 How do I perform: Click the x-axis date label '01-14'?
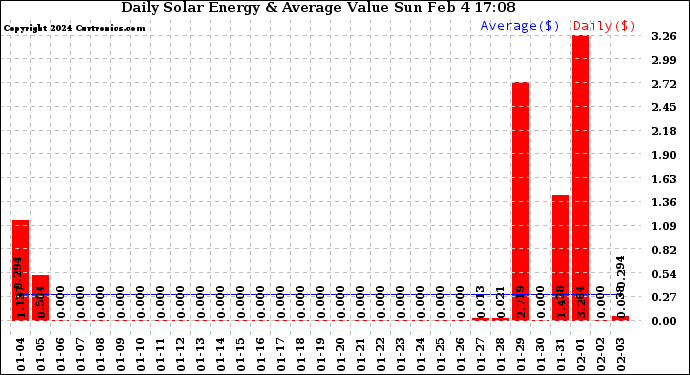[x=221, y=355]
